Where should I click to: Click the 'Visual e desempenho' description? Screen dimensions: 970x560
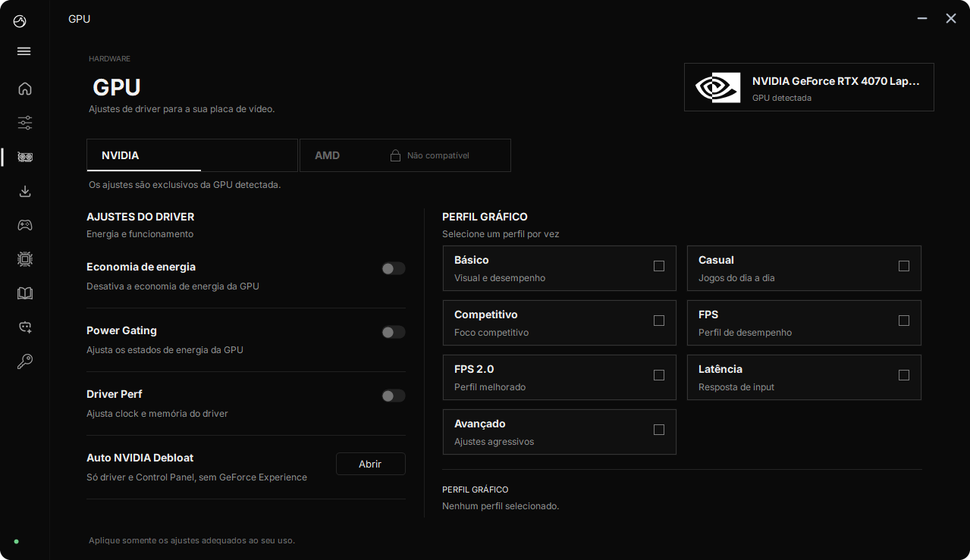(x=500, y=278)
